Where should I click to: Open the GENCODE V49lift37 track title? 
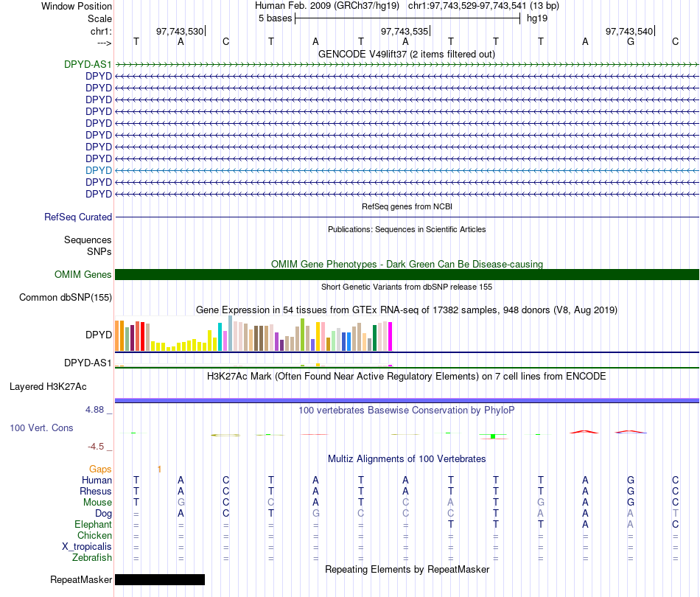(407, 54)
